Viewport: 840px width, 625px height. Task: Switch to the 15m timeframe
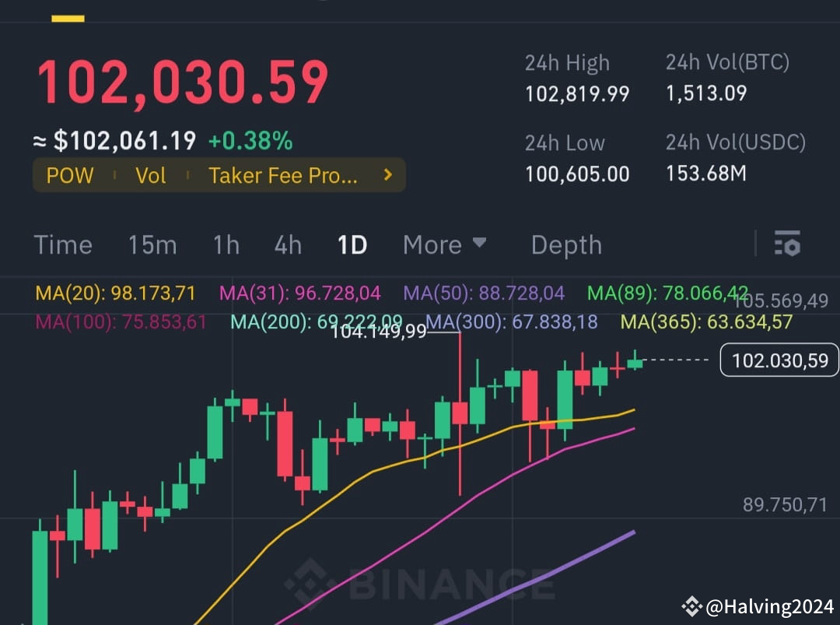pyautogui.click(x=152, y=244)
